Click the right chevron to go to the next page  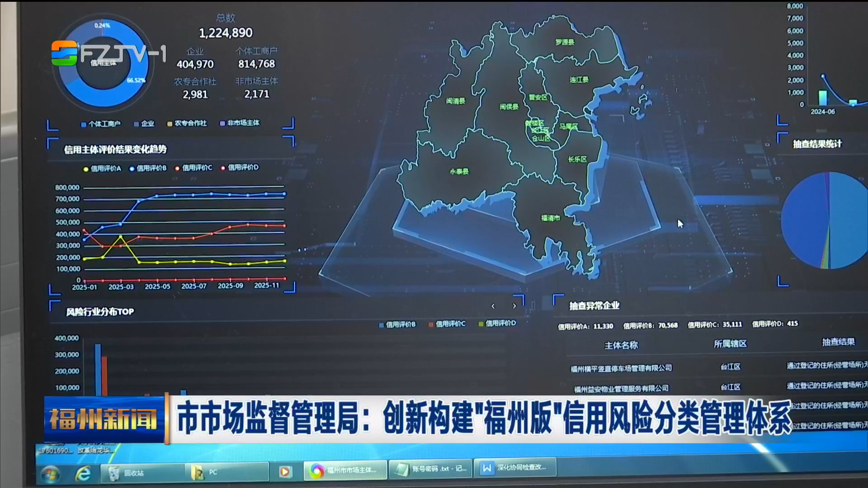pos(514,306)
